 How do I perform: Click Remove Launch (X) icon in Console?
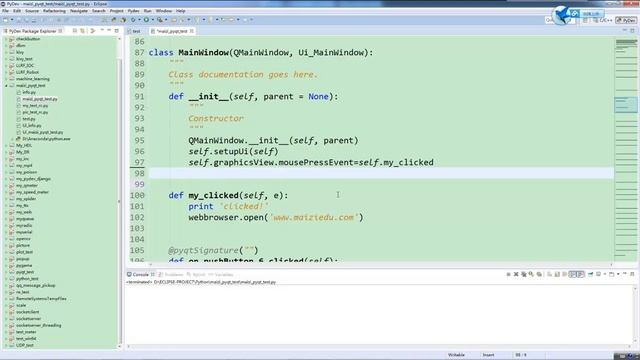coord(516,274)
